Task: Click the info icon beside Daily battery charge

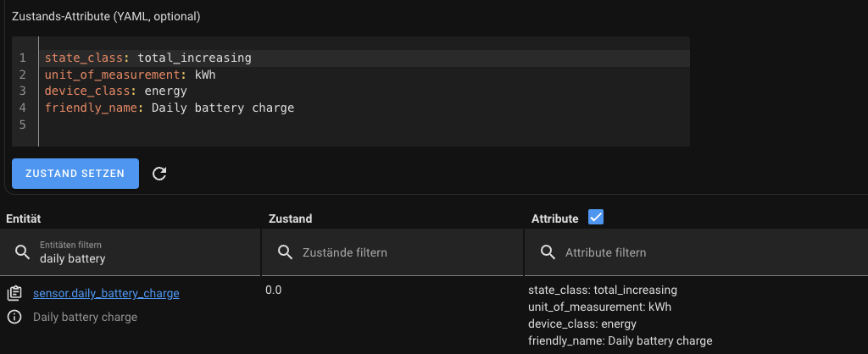Action: pos(14,317)
